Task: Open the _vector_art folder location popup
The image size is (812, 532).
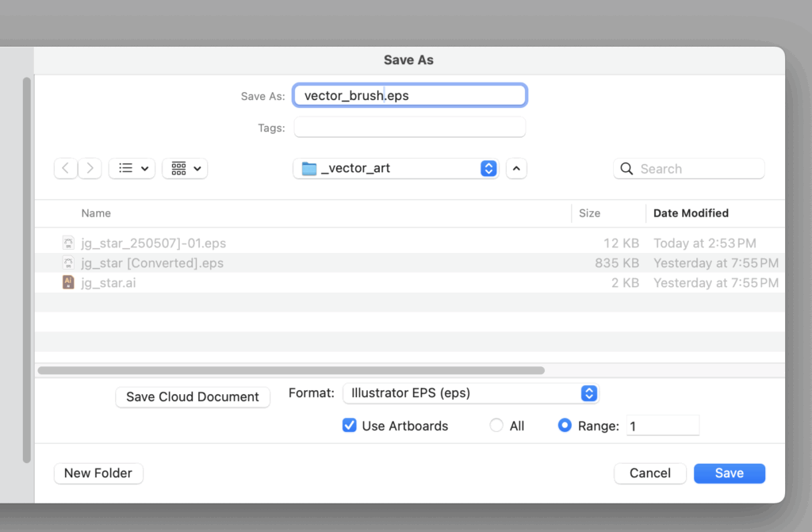Action: coord(395,168)
